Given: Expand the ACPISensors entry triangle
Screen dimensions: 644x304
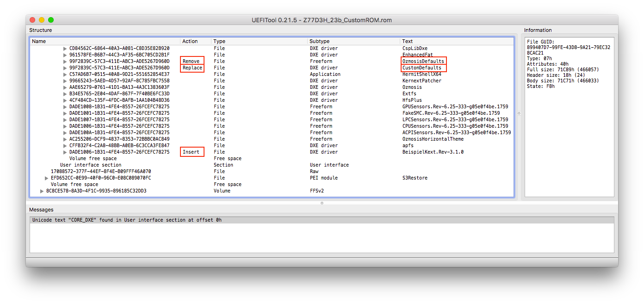Looking at the screenshot, I should point(65,132).
